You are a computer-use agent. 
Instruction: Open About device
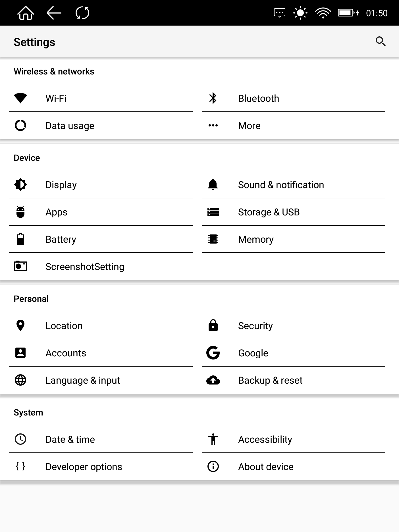click(266, 467)
